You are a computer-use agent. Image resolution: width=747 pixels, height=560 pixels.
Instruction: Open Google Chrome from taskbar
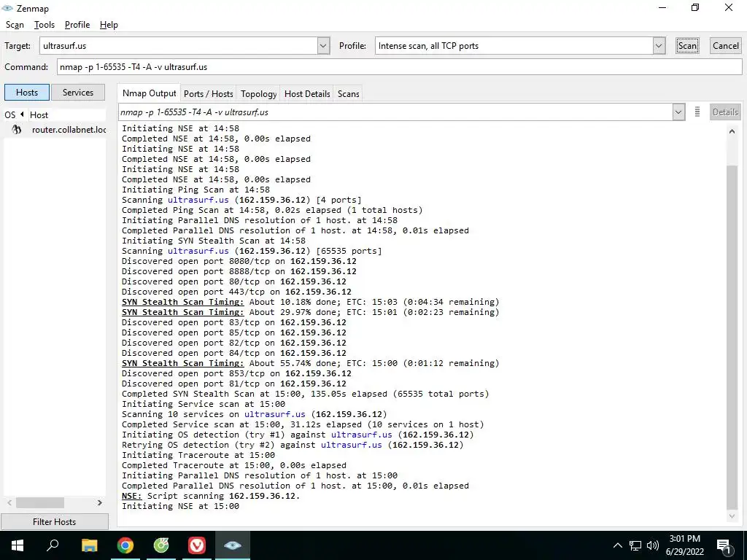coord(125,545)
